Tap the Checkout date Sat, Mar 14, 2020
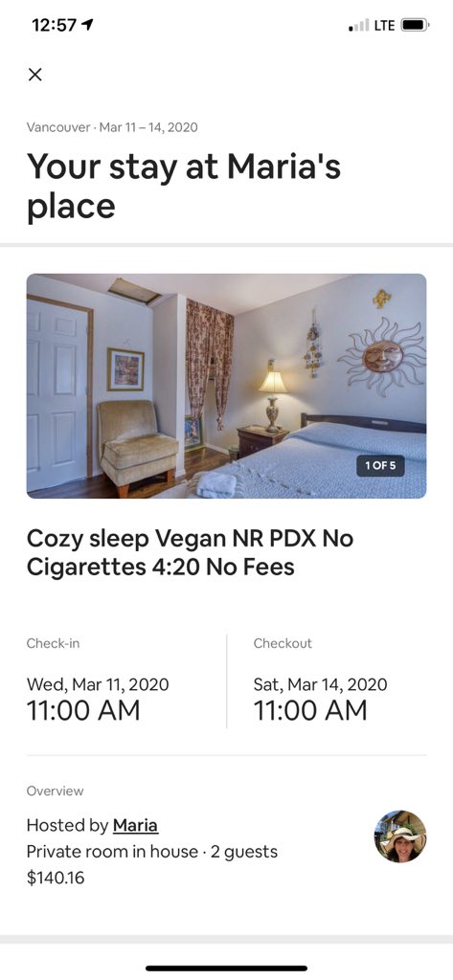The width and height of the screenshot is (453, 980). coord(320,683)
